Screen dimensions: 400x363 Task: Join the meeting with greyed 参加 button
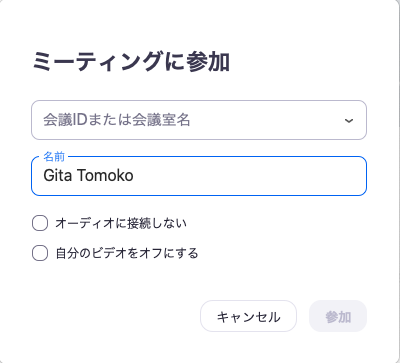click(338, 316)
